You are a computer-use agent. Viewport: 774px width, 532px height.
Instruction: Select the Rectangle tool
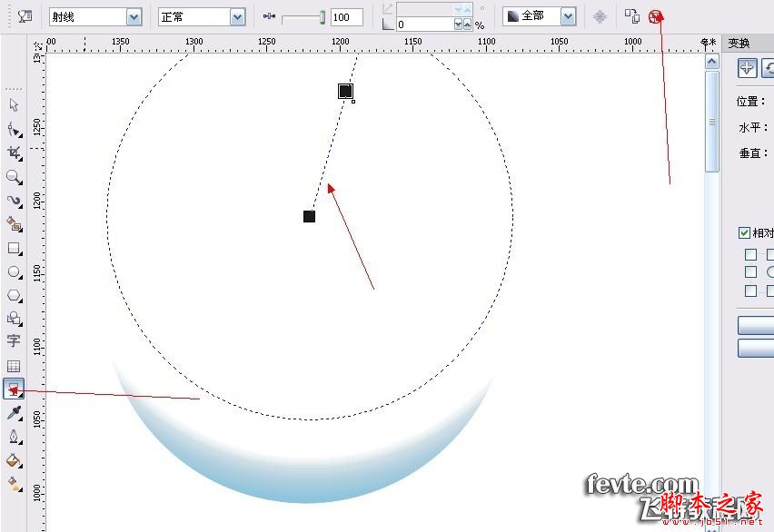[14, 248]
